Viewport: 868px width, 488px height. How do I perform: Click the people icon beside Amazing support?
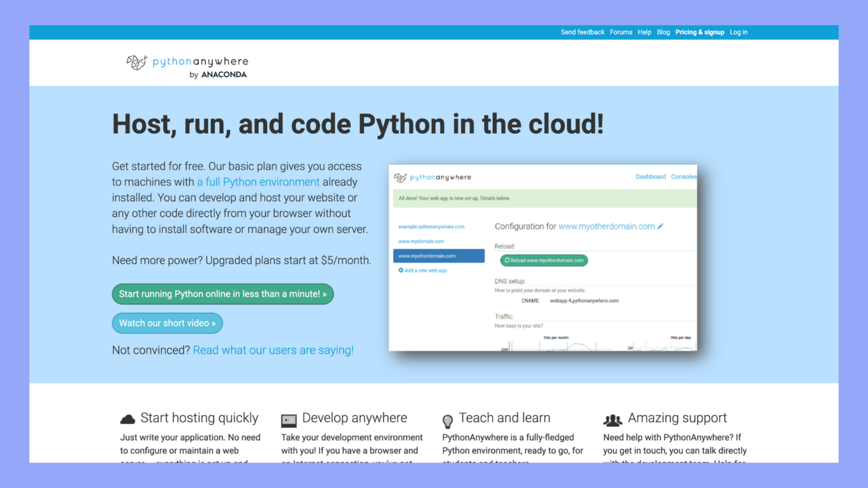(613, 420)
